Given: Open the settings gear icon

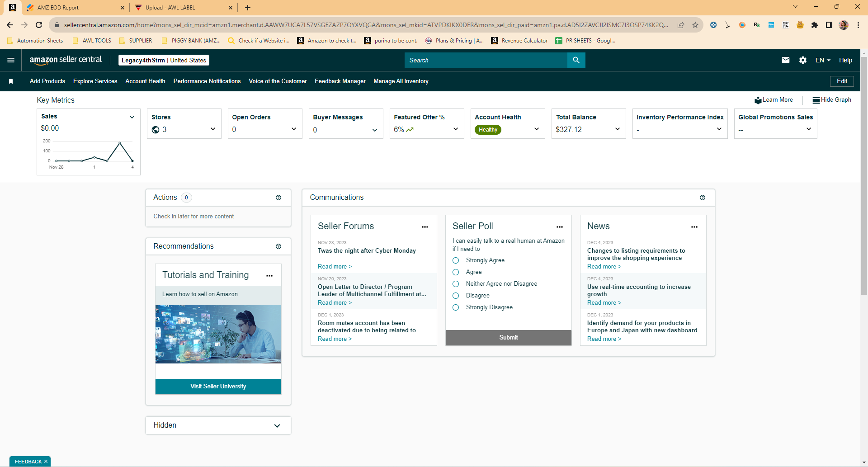Looking at the screenshot, I should click(x=803, y=60).
